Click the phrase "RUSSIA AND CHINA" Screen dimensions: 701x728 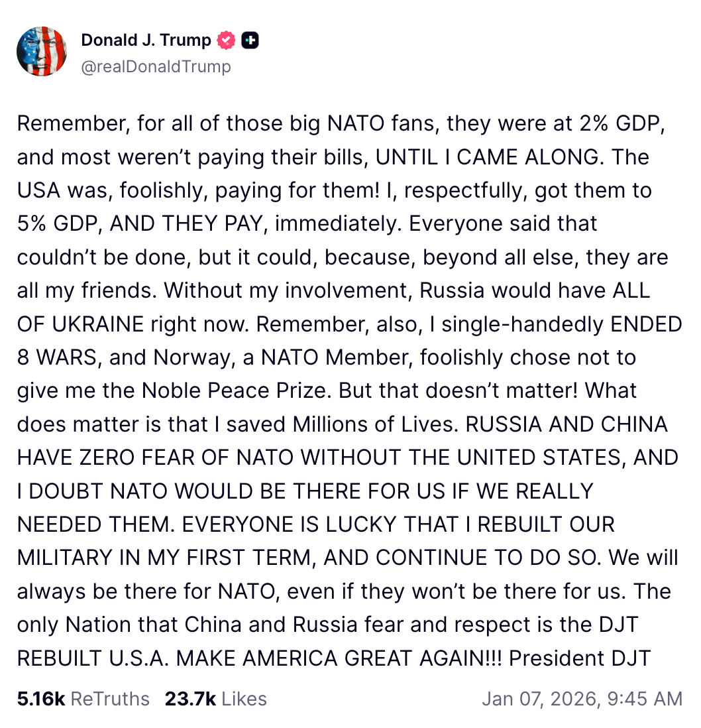(566, 424)
